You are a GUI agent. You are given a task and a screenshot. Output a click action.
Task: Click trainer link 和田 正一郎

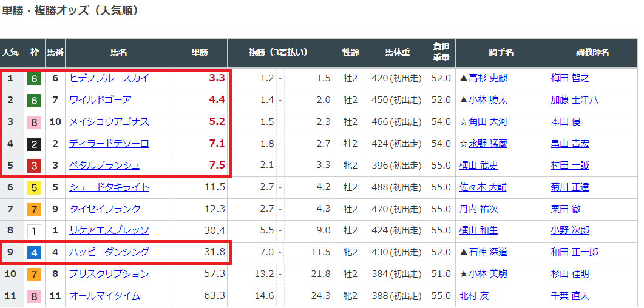tap(574, 252)
